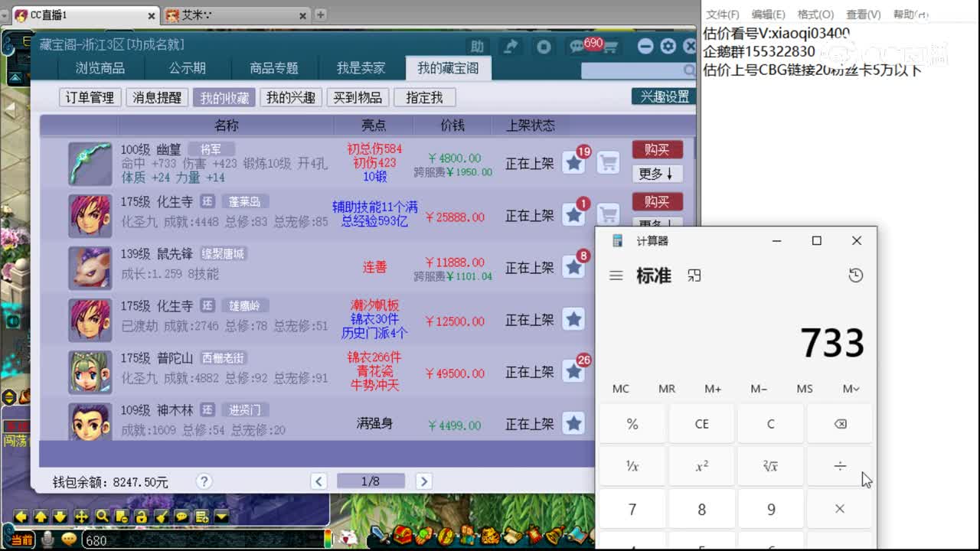Select the magnifier zoom icon on game toolbar
980x551 pixels.
(x=102, y=517)
